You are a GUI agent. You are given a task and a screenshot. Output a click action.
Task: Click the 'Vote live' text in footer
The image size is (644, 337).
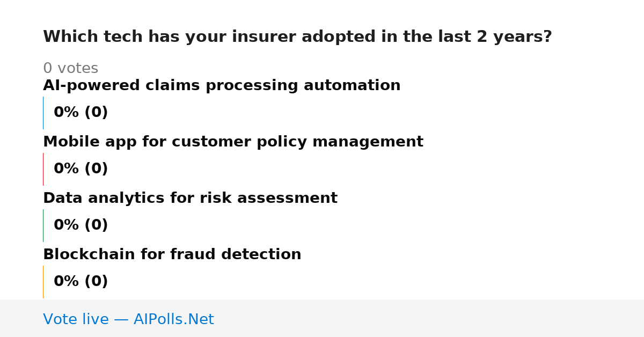coord(76,320)
